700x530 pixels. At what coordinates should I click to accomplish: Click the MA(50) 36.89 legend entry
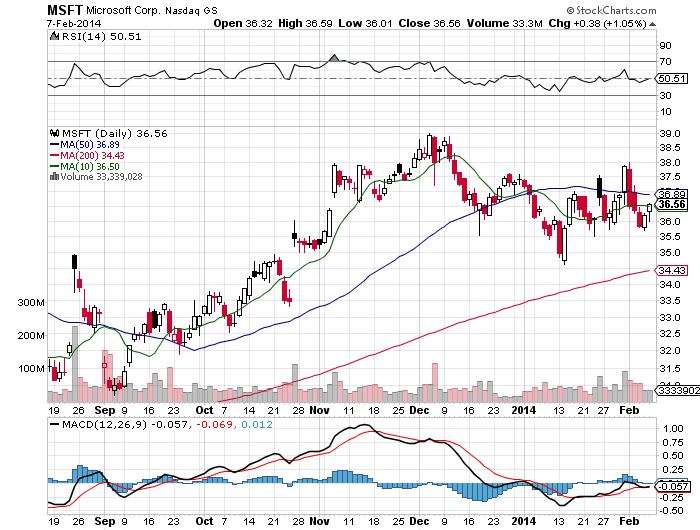click(85, 145)
